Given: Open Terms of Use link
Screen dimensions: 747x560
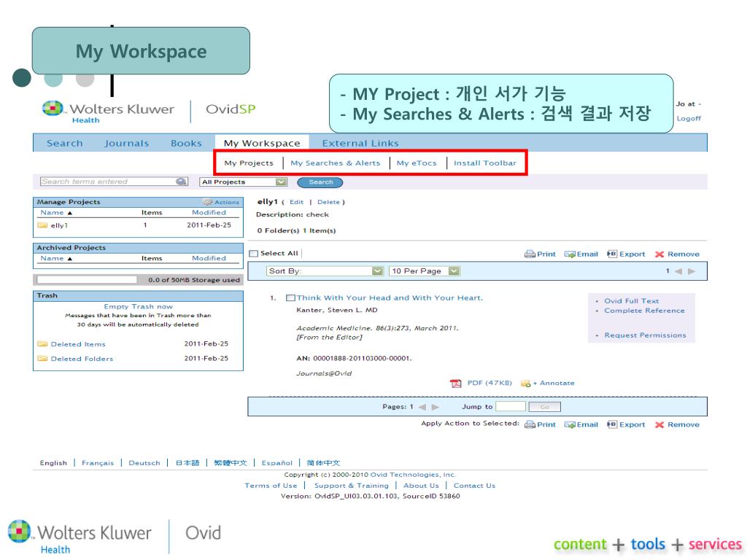Looking at the screenshot, I should (271, 486).
